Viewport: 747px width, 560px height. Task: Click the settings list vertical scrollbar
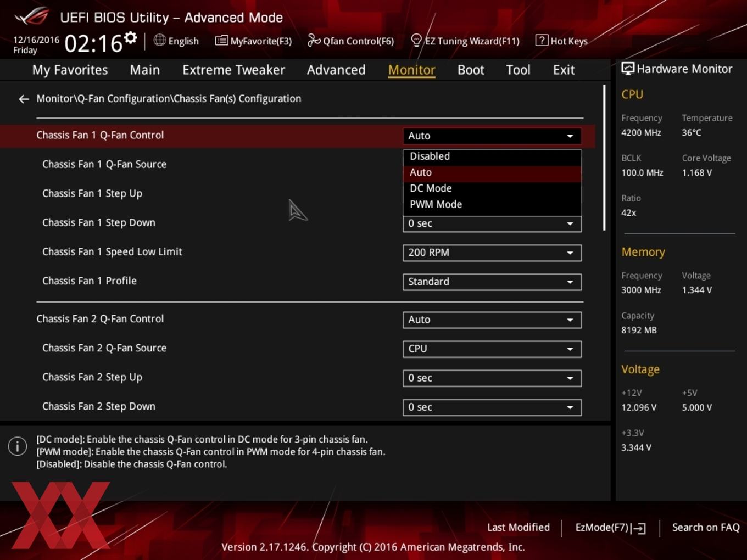coord(604,158)
